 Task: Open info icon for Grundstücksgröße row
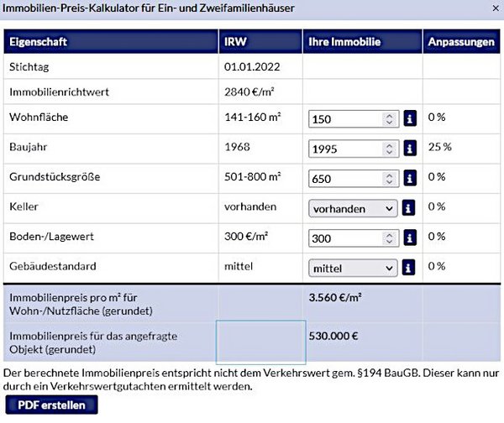pos(410,178)
